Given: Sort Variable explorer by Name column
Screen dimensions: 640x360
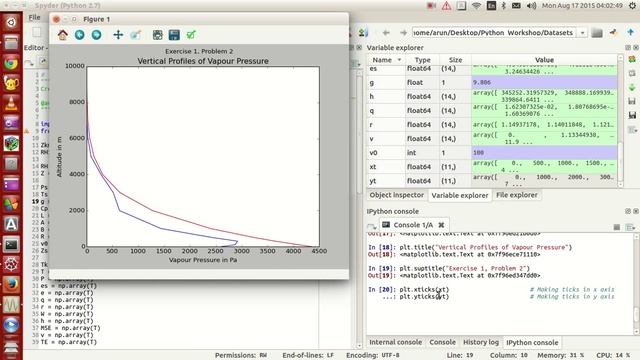Looking at the screenshot, I should 386,60.
